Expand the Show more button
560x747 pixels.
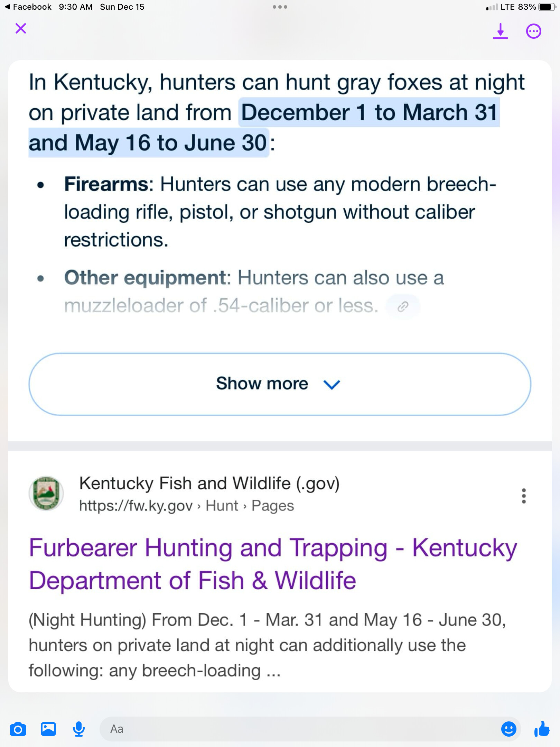tap(280, 384)
